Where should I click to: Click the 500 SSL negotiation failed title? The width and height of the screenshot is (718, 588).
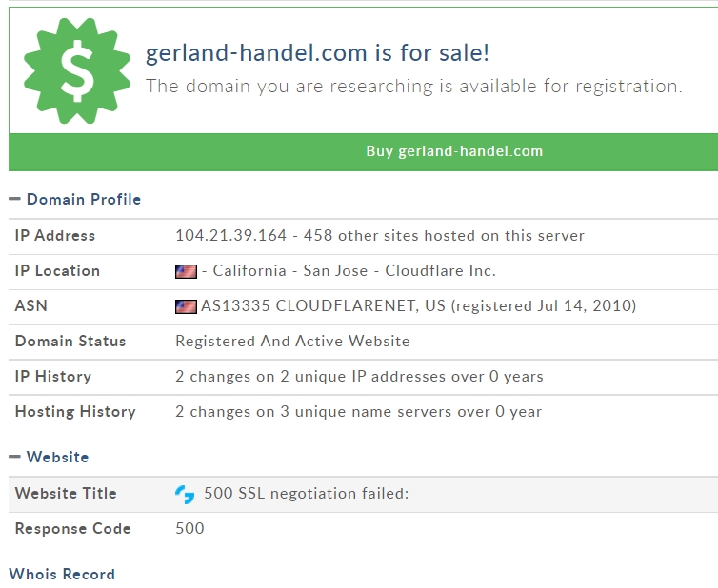click(x=306, y=494)
